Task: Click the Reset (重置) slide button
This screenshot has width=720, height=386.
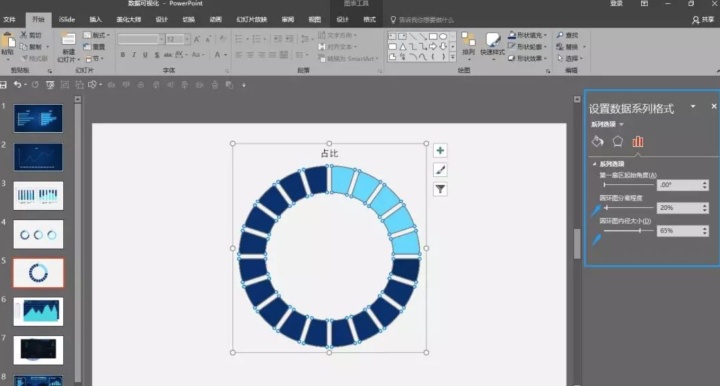Action: click(94, 47)
